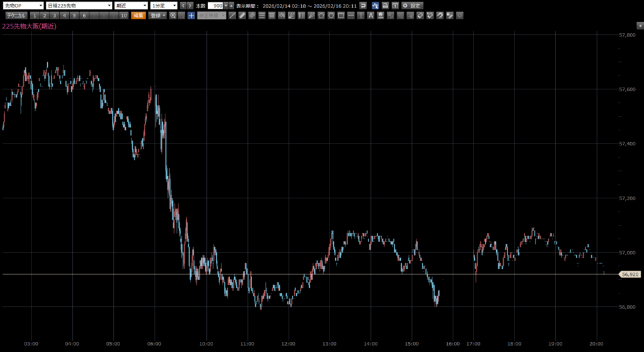Toggle the chart comparison display icon
644x352 pixels.
tap(375, 5)
